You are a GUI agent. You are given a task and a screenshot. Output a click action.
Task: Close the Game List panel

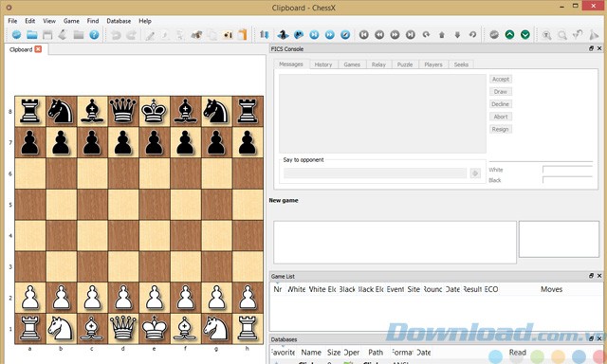[599, 276]
